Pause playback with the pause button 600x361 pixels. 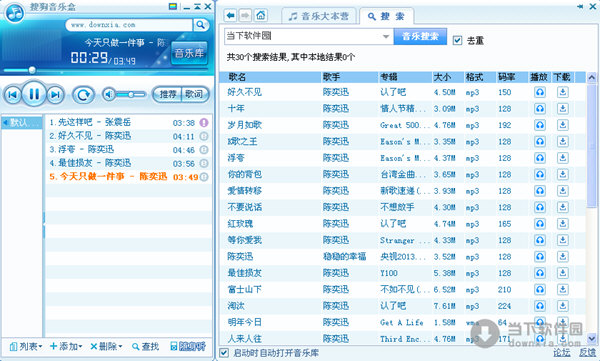point(34,94)
